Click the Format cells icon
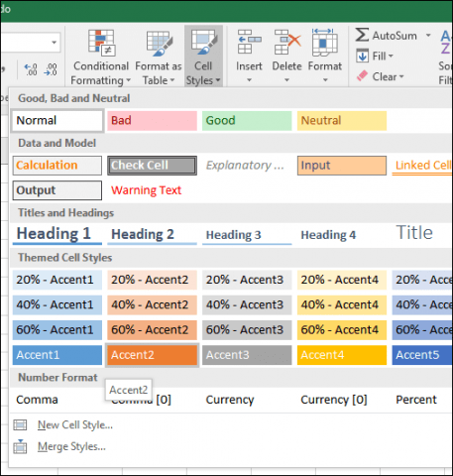Image resolution: width=453 pixels, height=476 pixels. tap(325, 43)
